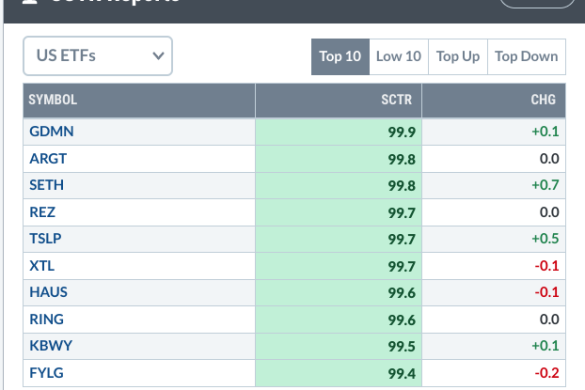Image resolution: width=585 pixels, height=390 pixels.
Task: Switch to the Low 10 tab
Action: tap(399, 57)
